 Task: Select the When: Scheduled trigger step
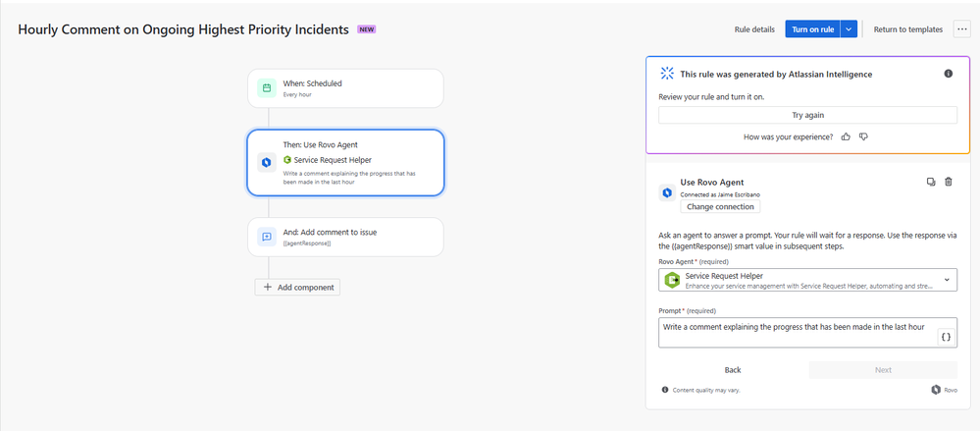pos(345,88)
